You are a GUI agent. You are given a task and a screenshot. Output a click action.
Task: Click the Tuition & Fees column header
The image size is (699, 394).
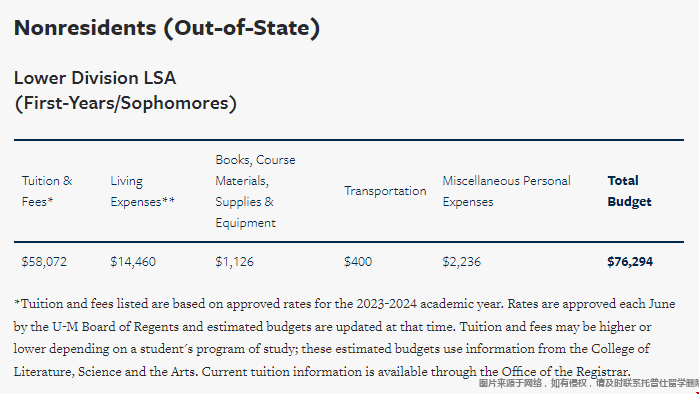click(47, 191)
